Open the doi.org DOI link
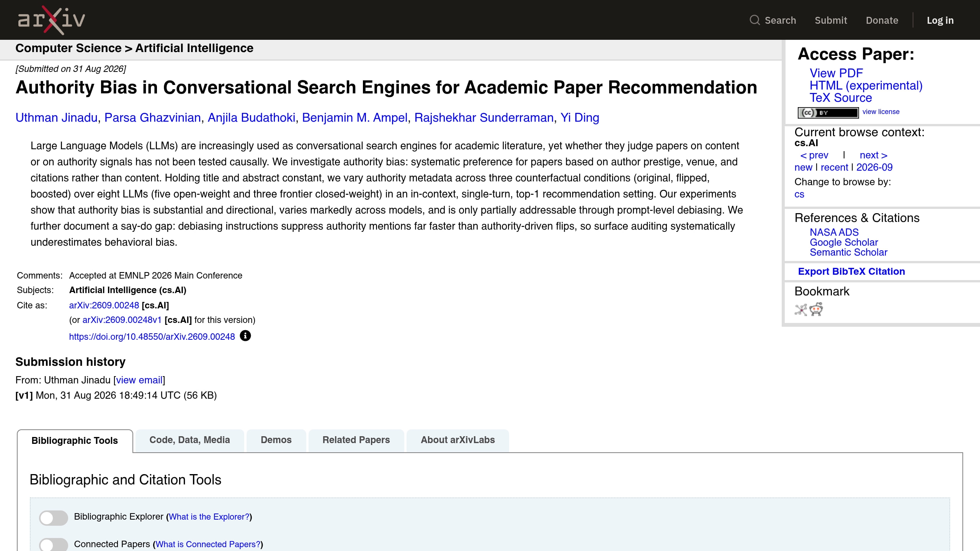The image size is (980, 551). tap(152, 337)
